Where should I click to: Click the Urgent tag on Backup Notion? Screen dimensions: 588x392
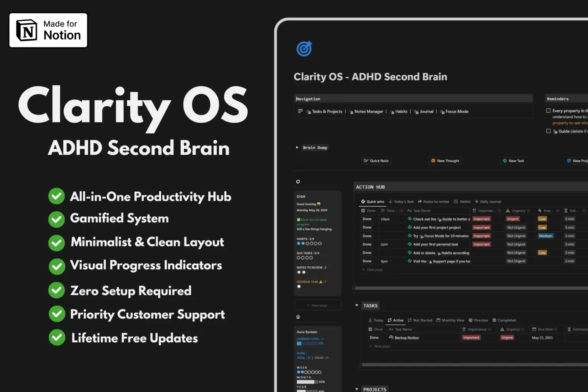[x=506, y=337]
